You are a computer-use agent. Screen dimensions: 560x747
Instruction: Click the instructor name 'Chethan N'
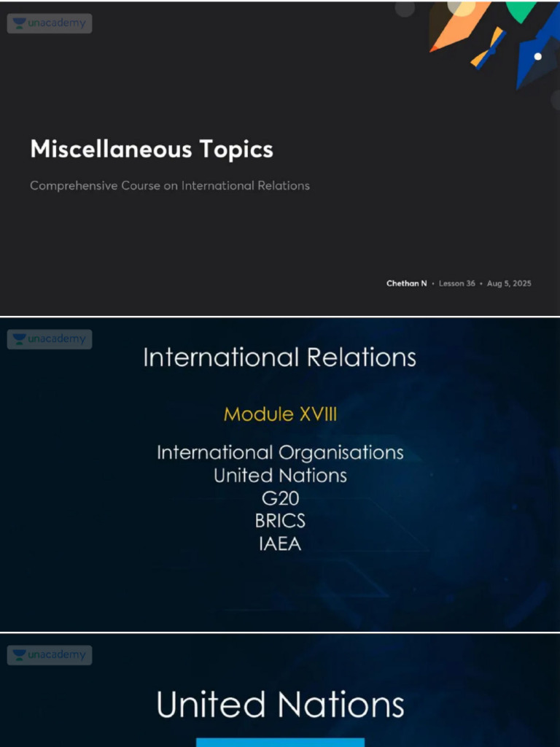click(406, 284)
